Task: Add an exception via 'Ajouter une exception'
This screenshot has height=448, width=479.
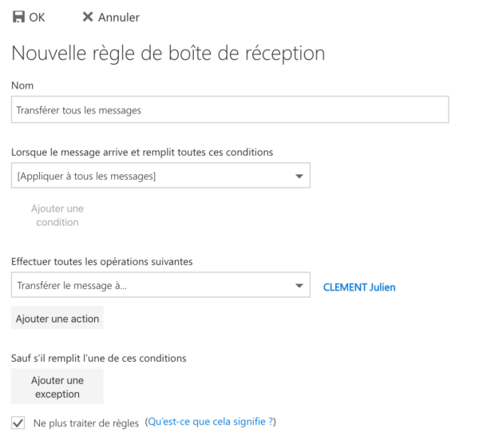Action: pos(57,387)
